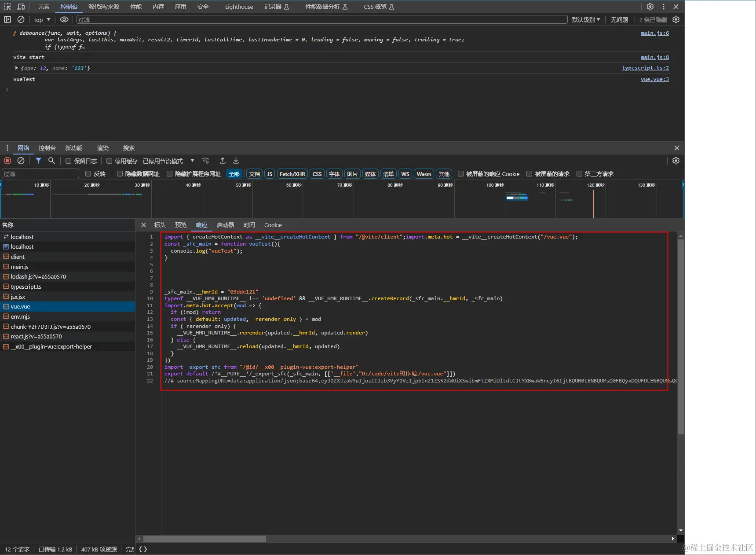The height and width of the screenshot is (555, 756).
Task: Open the 源代码/来源 panel tab
Action: (x=104, y=7)
